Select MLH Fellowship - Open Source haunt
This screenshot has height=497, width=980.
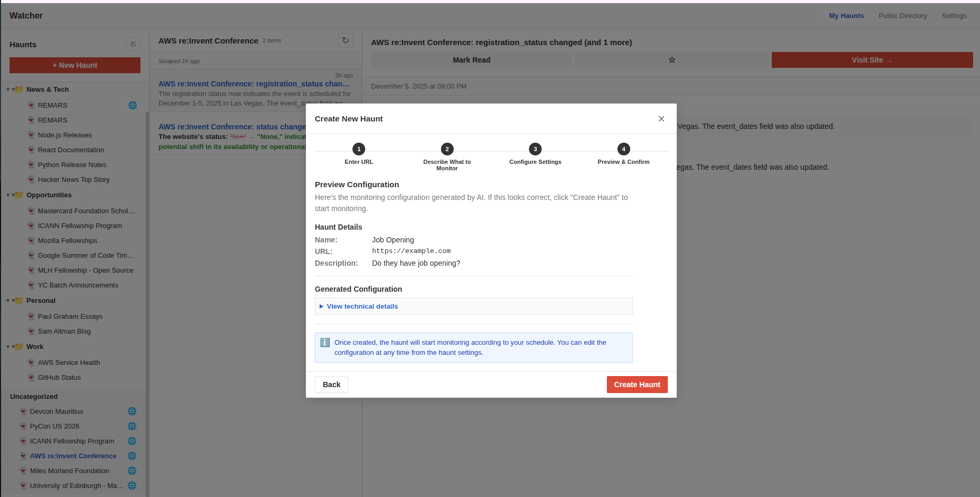point(85,270)
